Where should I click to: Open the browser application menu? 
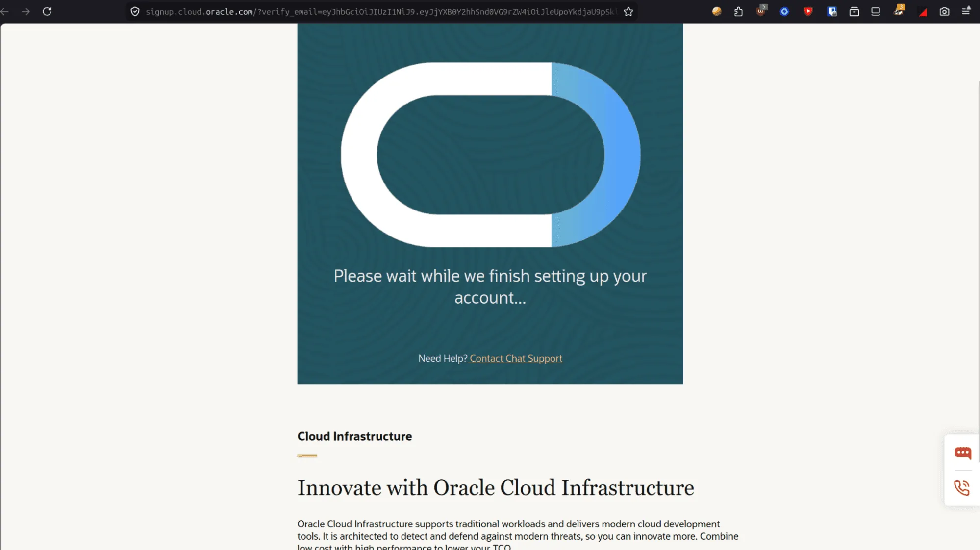click(x=966, y=11)
